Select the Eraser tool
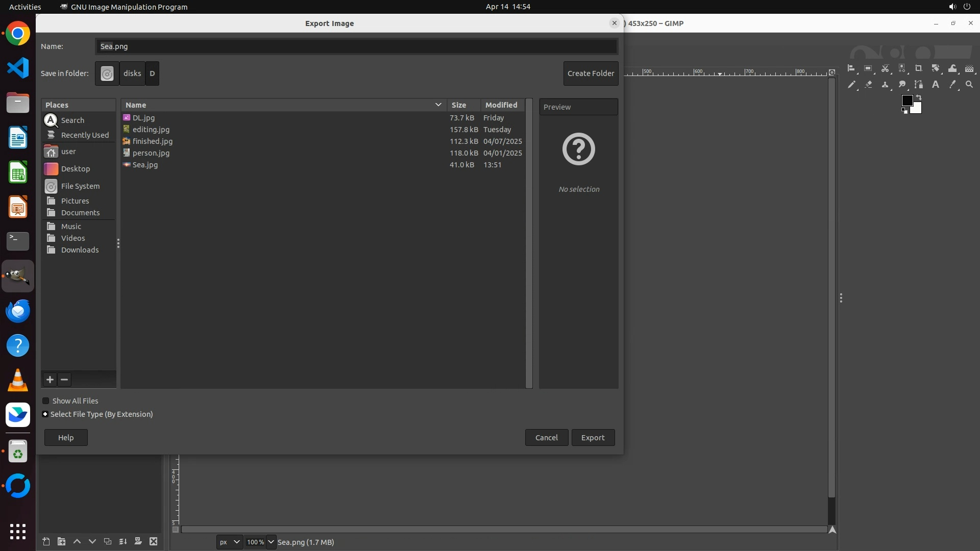The height and width of the screenshot is (551, 980). 868,85
